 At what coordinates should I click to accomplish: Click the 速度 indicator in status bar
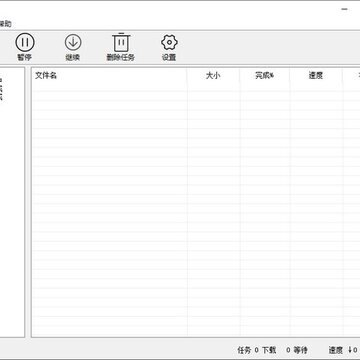pos(343,350)
